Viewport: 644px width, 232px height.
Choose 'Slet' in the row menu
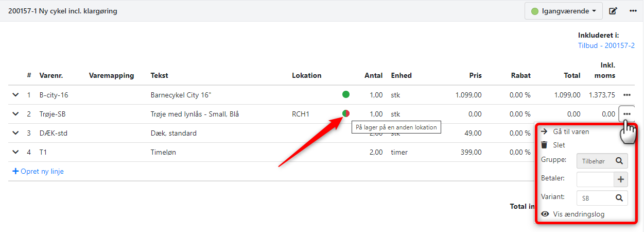(559, 145)
